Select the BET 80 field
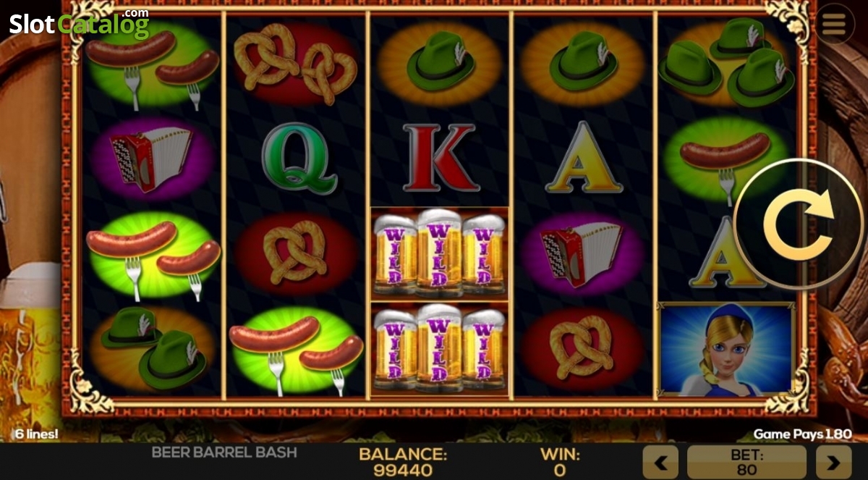The height and width of the screenshot is (480, 868). (x=746, y=463)
